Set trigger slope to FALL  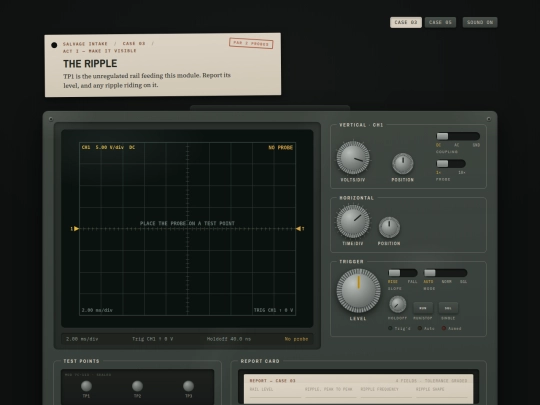pyautogui.click(x=412, y=282)
